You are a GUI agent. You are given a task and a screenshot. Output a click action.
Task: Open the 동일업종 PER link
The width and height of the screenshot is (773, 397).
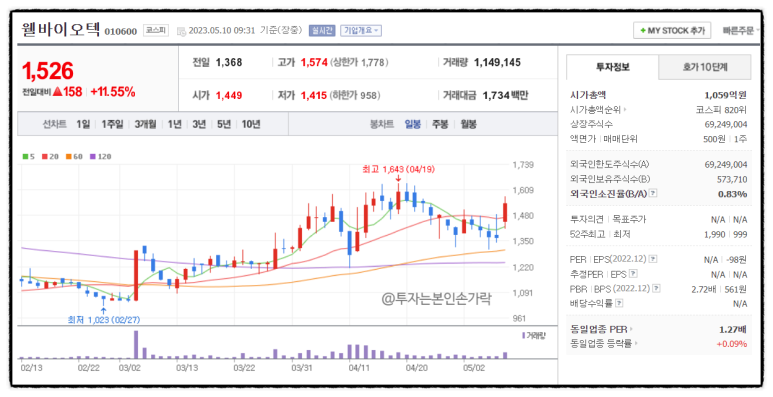click(x=602, y=328)
